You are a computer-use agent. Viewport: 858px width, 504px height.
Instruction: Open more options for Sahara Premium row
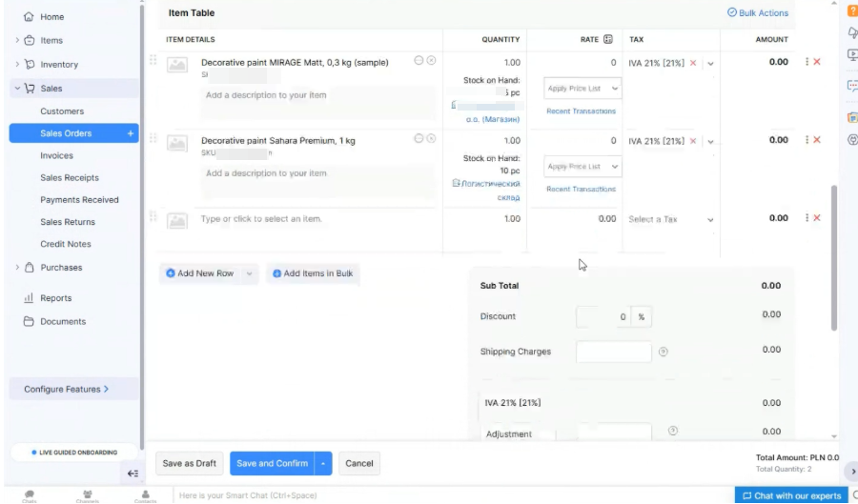tap(807, 140)
